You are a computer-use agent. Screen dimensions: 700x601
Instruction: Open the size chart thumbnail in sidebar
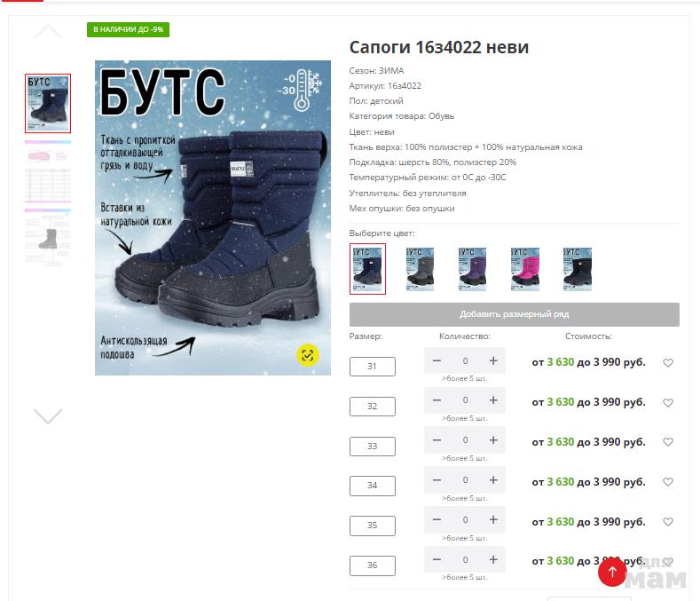[x=48, y=171]
